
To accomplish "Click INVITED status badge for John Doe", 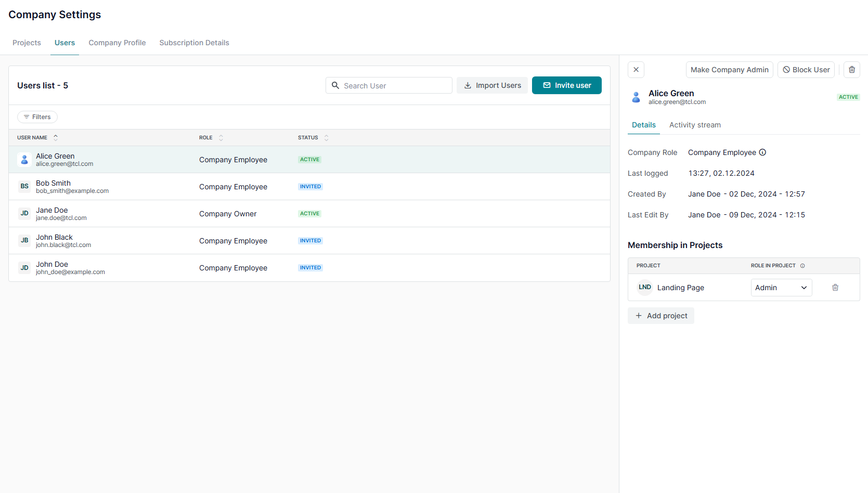I will (310, 268).
